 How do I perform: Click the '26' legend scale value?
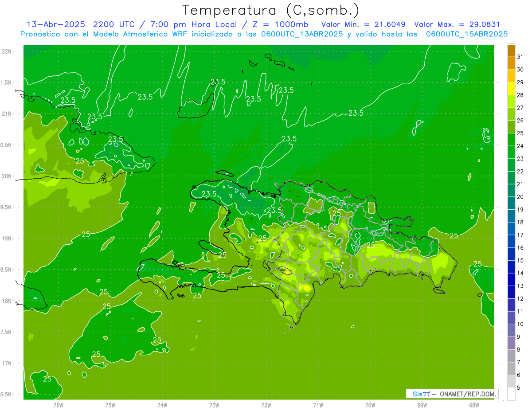point(520,120)
